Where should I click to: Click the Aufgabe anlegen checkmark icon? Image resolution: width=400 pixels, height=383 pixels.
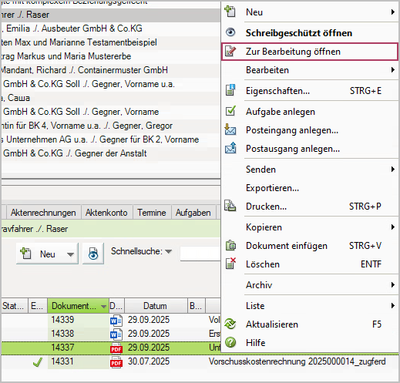tap(230, 111)
